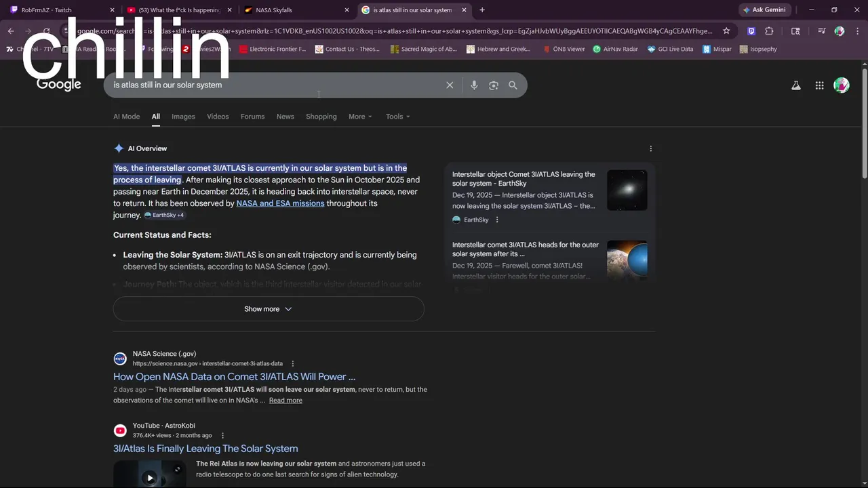
Task: Click into the Google search input field
Action: 275,85
